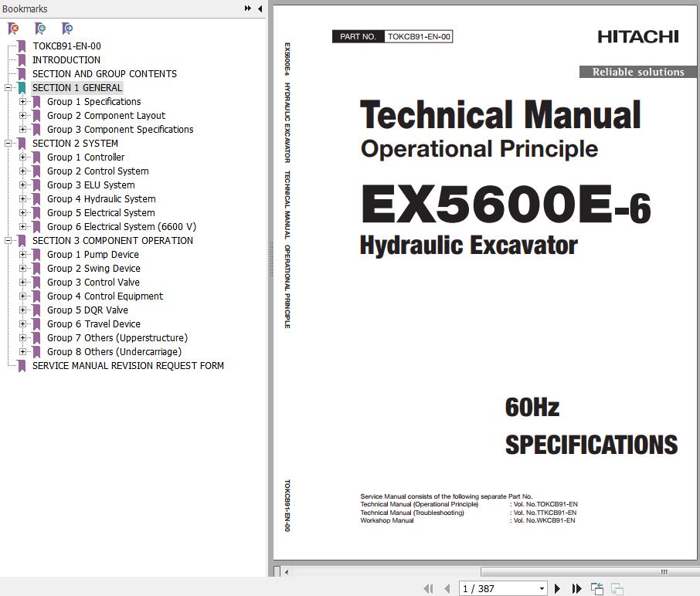Jump to the last page

tap(577, 588)
